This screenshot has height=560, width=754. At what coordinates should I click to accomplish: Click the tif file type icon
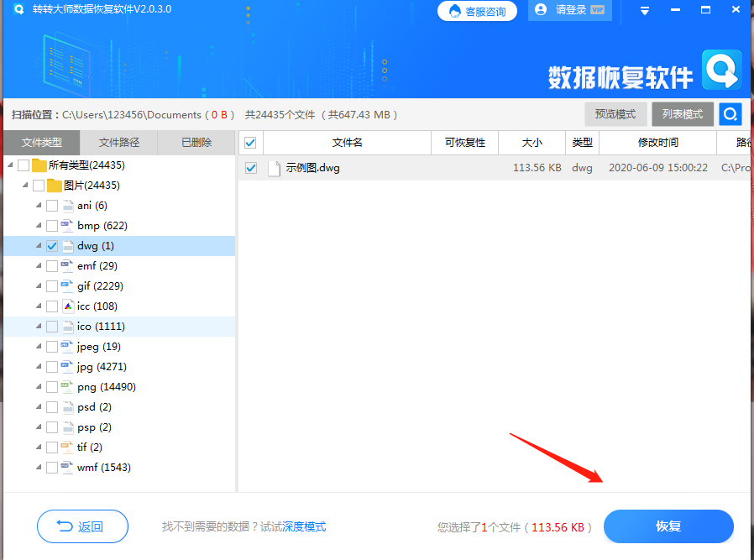tap(67, 447)
